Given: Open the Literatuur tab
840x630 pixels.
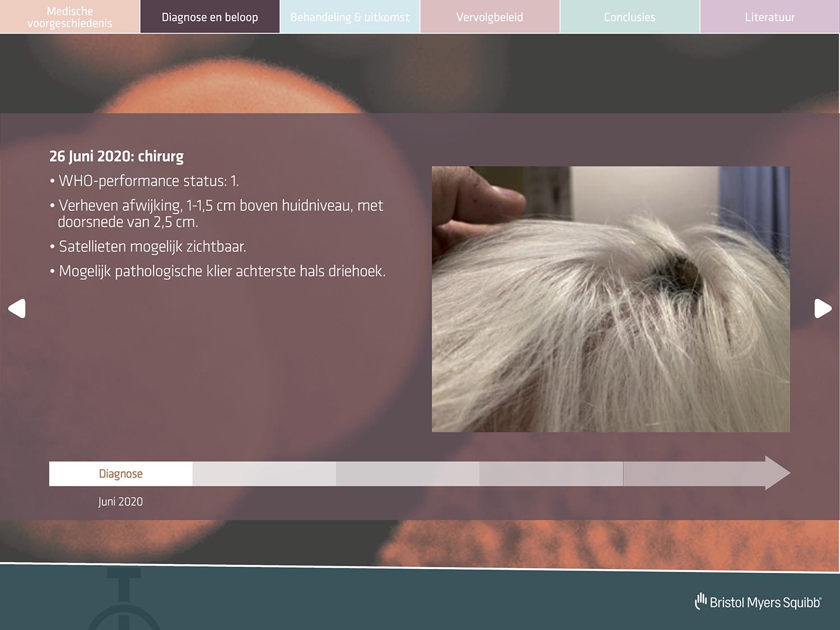Looking at the screenshot, I should pos(770,17).
